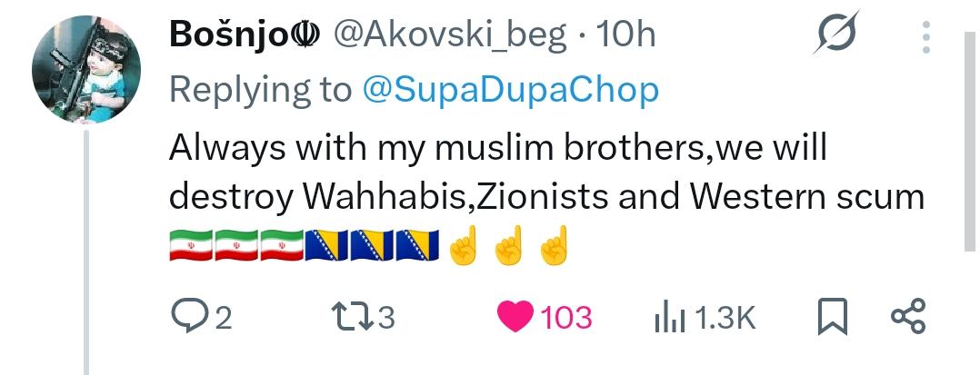Image resolution: width=980 pixels, height=375 pixels.
Task: Open Bošnjo's profile picture
Action: [86, 69]
